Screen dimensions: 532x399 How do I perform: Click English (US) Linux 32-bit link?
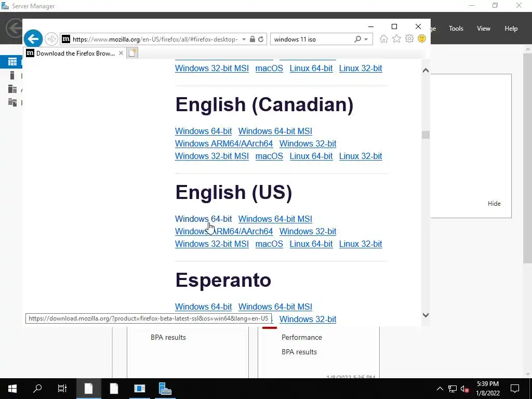point(361,244)
